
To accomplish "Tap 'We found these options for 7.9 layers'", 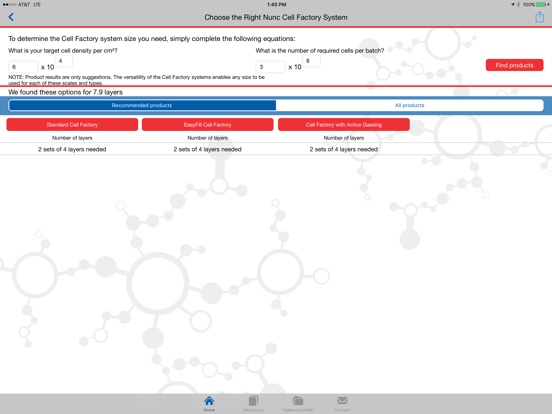I will [65, 92].
